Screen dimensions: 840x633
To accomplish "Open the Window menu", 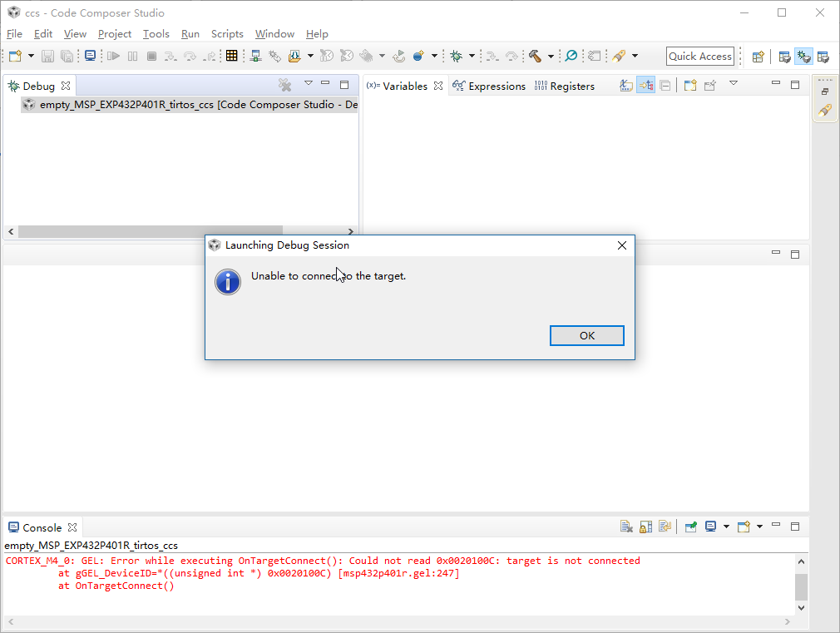I will coord(274,34).
